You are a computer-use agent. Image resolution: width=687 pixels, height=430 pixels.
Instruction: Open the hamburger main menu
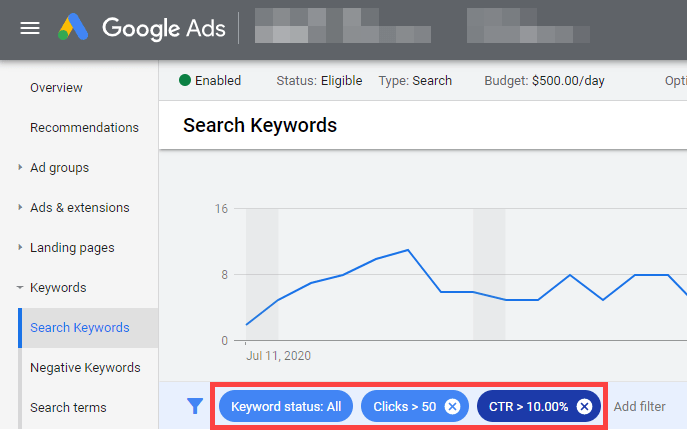(x=30, y=28)
